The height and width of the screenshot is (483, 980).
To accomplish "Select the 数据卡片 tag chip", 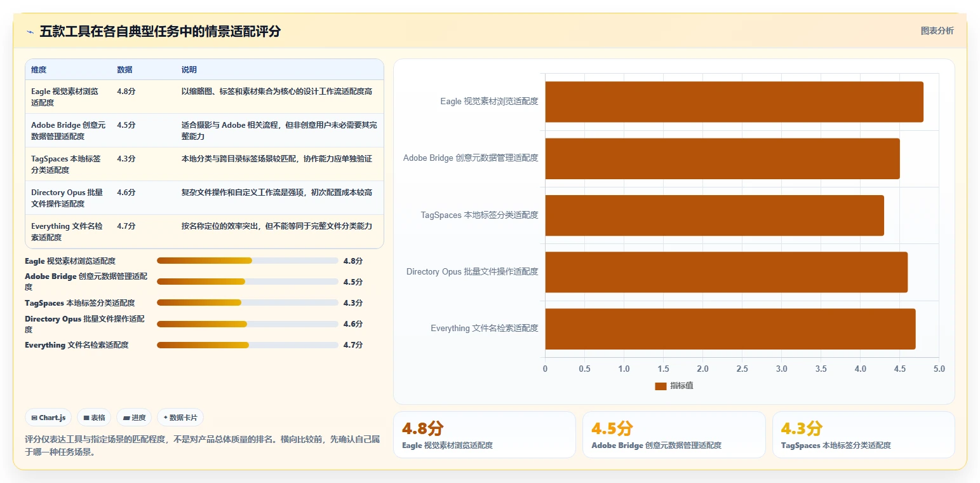I will [180, 418].
